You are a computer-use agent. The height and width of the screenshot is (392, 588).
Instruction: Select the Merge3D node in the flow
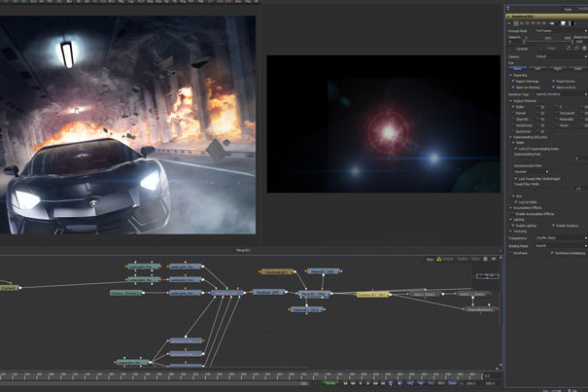[x=314, y=295]
